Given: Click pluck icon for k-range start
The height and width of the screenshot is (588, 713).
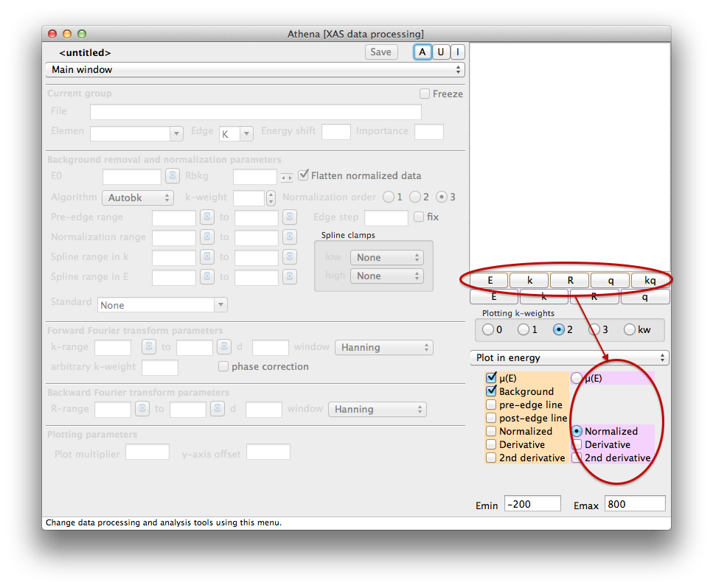Looking at the screenshot, I should pyautogui.click(x=149, y=346).
